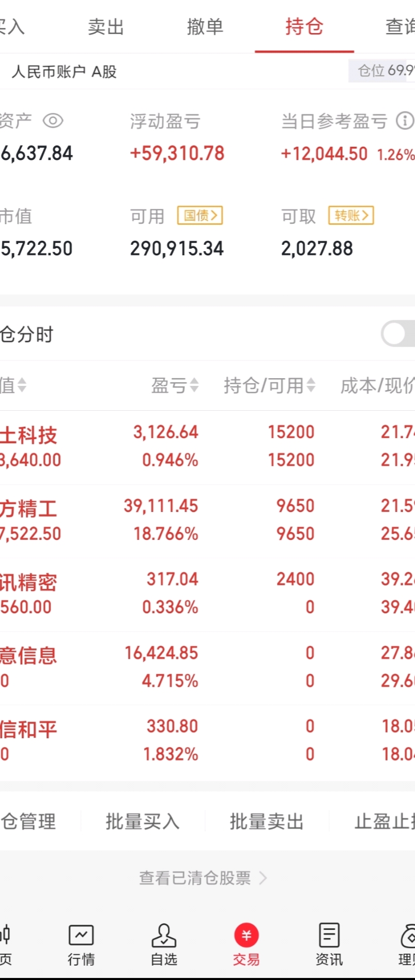Sort by 市值 column arrows
Image resolution: width=415 pixels, height=980 pixels.
(22, 385)
